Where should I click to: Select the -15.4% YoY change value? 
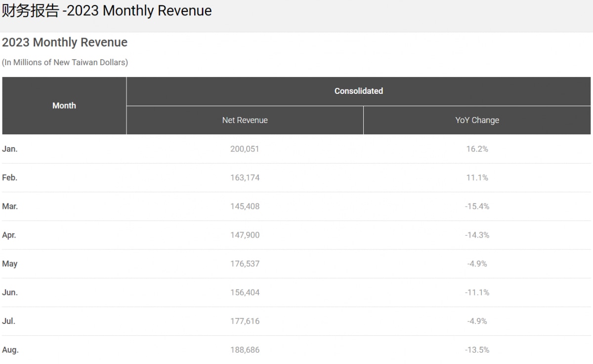pos(477,206)
